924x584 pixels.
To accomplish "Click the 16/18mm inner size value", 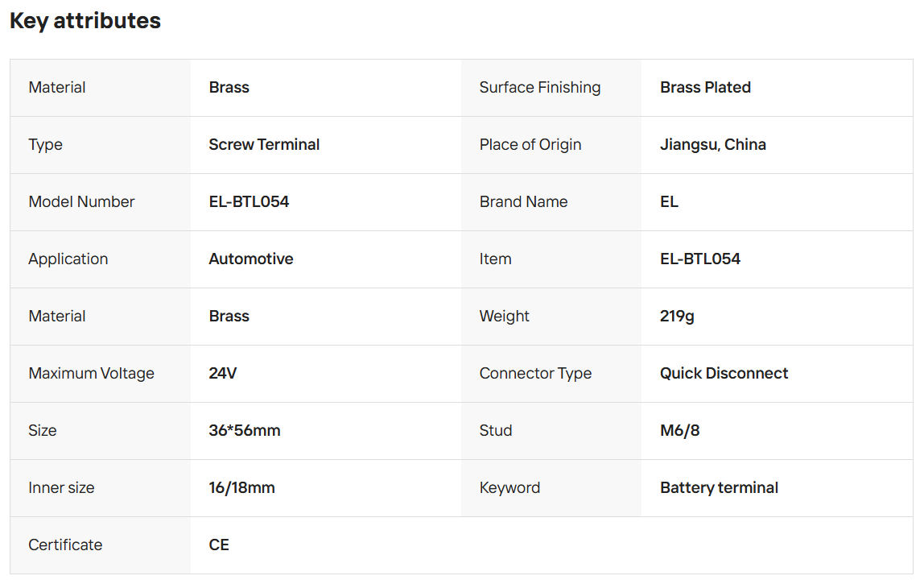I will 241,488.
